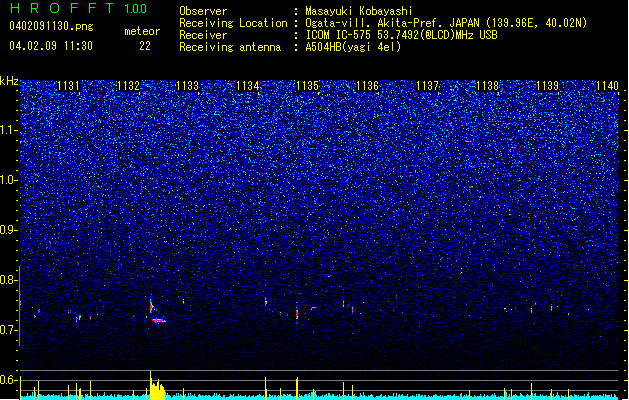Screen dimensions: 629x400
Task: Click the 1133 time marker
Action: 188,86
